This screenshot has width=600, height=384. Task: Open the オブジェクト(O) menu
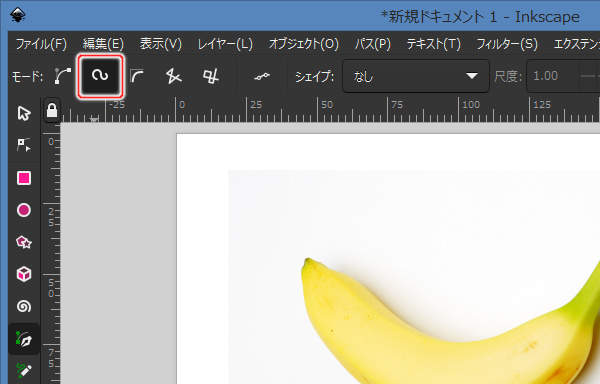click(304, 44)
